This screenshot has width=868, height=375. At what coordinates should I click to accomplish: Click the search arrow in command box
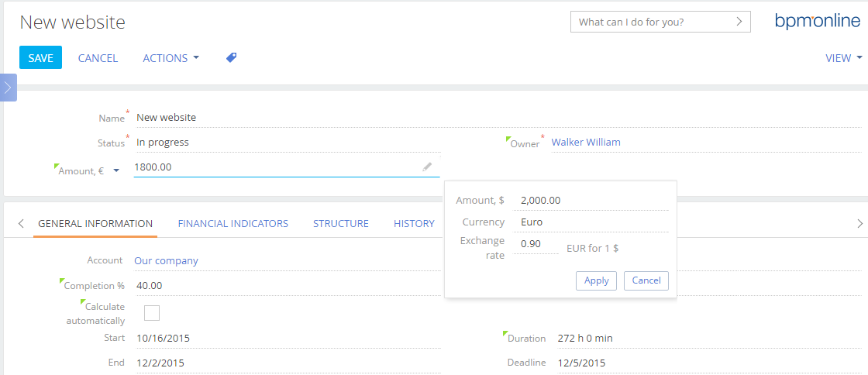(739, 22)
